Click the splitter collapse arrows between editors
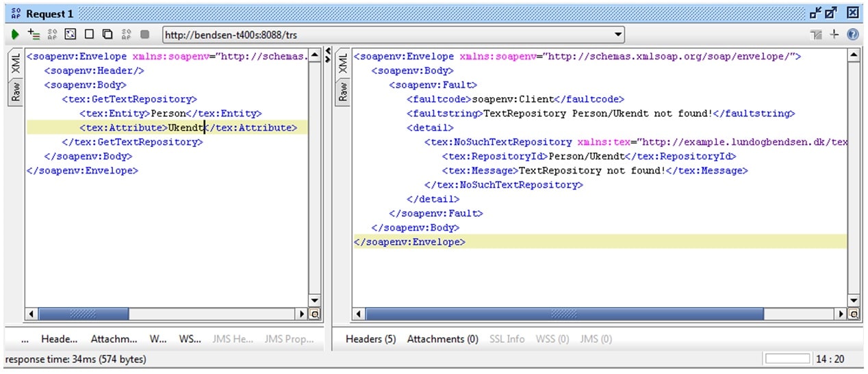Image resolution: width=868 pixels, height=374 pixels. tap(327, 55)
